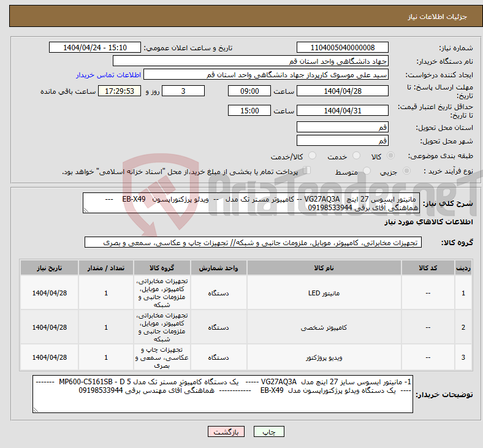Click the واحد شمارش column header

[x=218, y=268]
